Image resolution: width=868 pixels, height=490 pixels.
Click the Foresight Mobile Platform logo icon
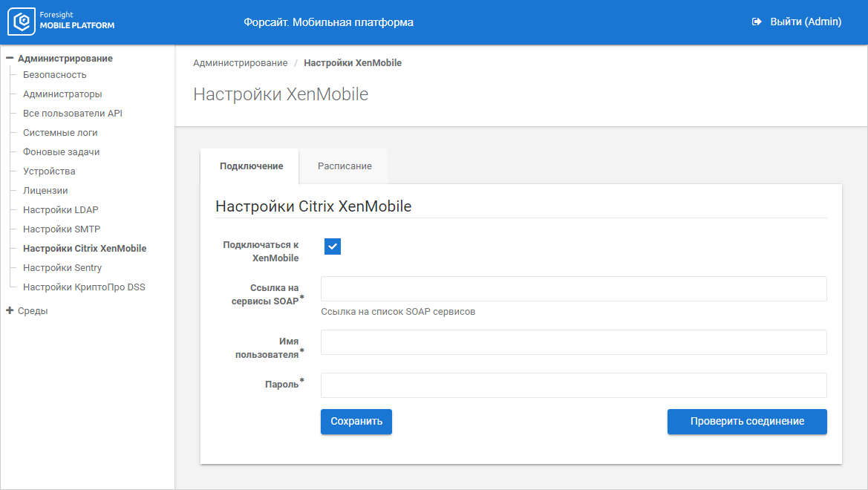tap(23, 22)
